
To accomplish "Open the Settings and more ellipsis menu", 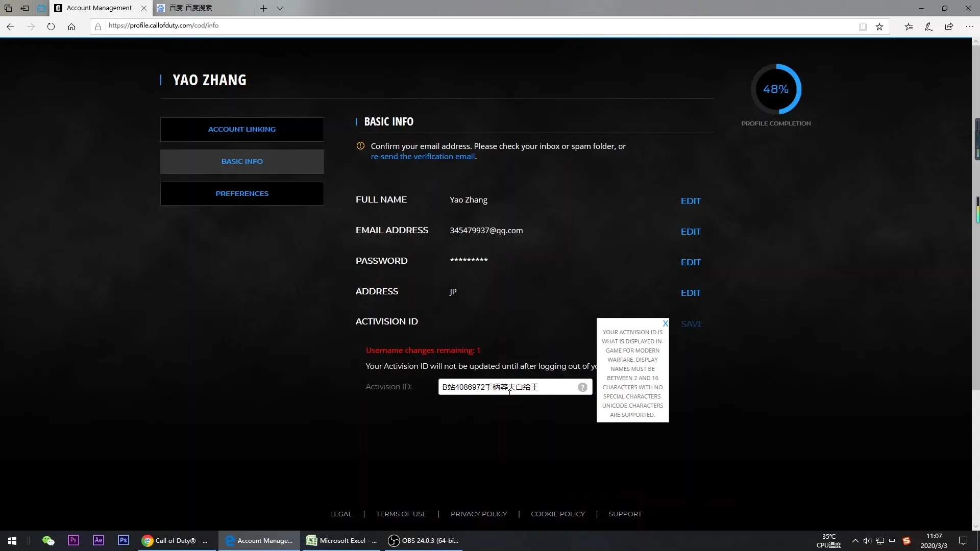I will pyautogui.click(x=969, y=27).
